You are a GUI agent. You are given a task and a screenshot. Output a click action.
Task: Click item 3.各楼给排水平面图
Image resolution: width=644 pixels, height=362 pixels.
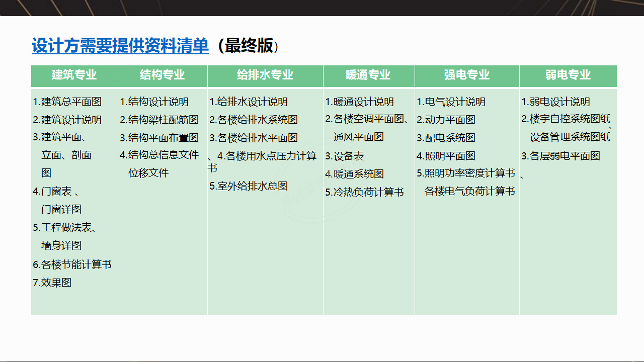tap(254, 138)
